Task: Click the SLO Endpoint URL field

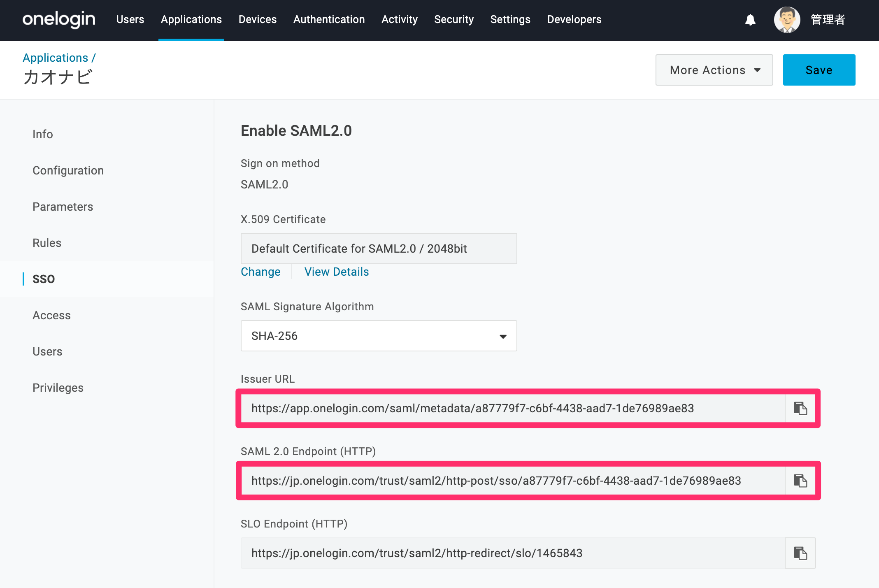Action: tap(513, 553)
